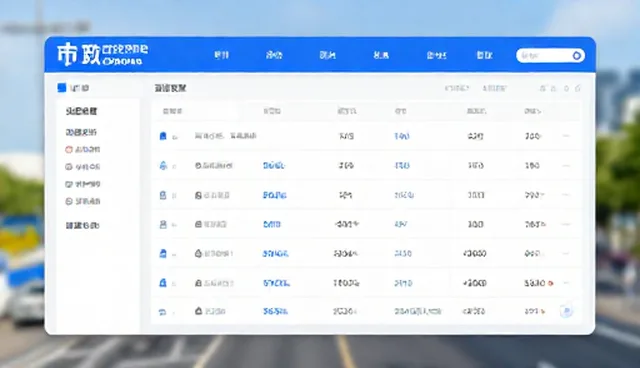Open the blue link in the sixth table row
This screenshot has height=368, width=640.
(276, 283)
